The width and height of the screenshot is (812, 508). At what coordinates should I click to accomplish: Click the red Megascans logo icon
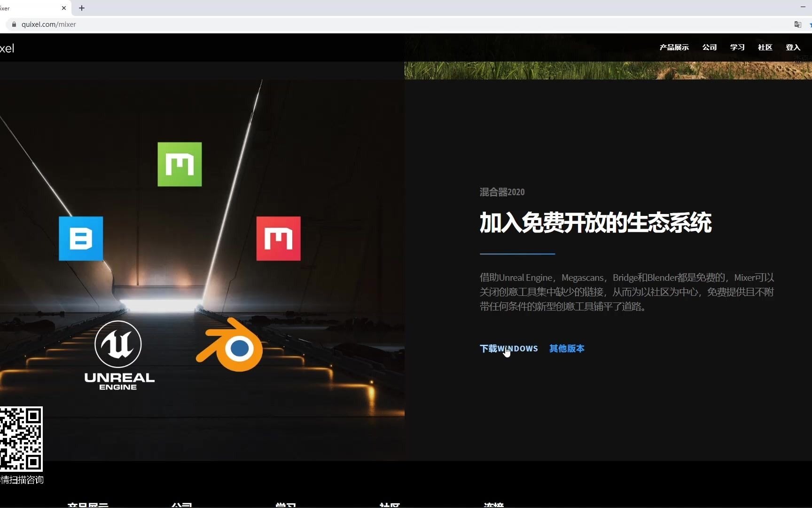(278, 238)
